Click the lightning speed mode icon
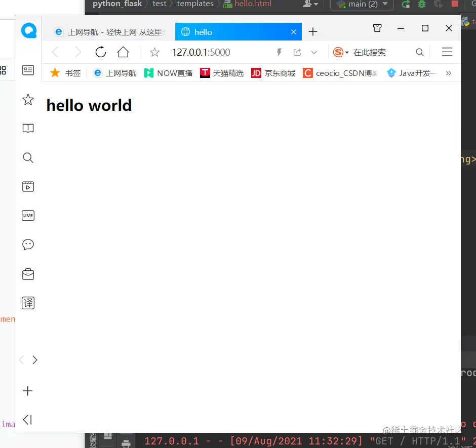Screen dimensions: 476x448 point(279,52)
